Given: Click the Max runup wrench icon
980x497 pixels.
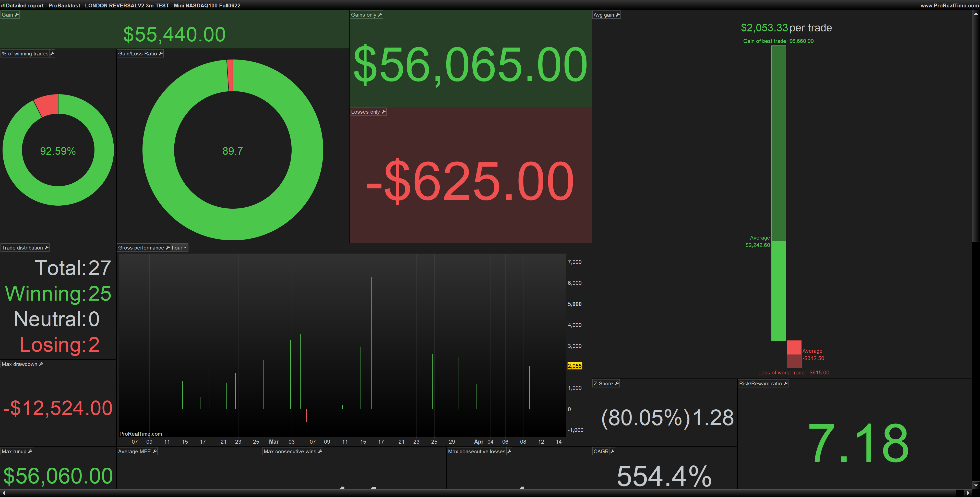Looking at the screenshot, I should tap(30, 452).
